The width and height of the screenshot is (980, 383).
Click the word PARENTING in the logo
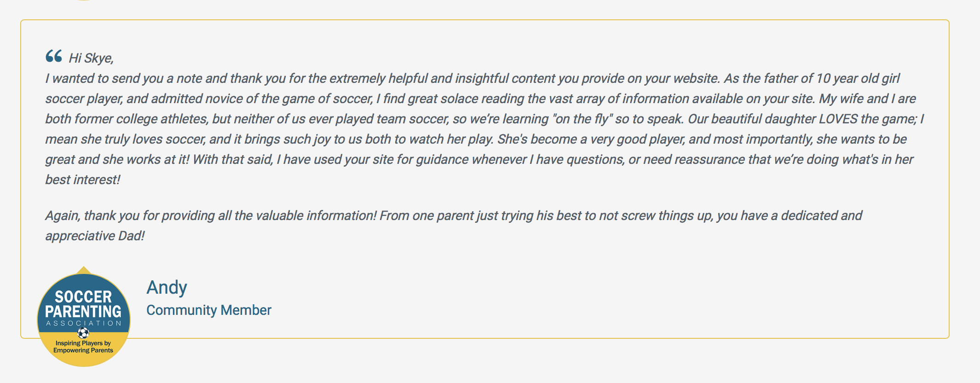[83, 312]
